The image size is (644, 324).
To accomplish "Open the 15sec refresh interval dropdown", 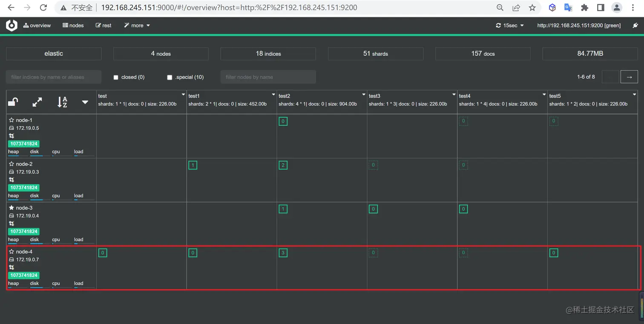I will (510, 26).
